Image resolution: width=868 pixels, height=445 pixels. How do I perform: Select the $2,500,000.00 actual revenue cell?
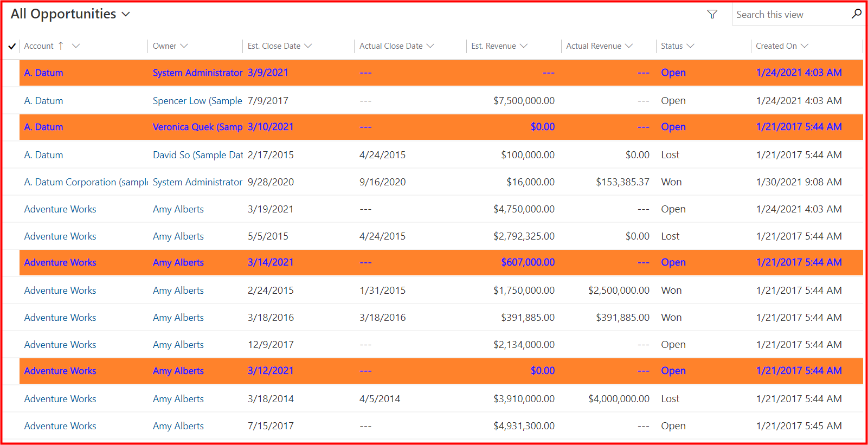click(619, 291)
